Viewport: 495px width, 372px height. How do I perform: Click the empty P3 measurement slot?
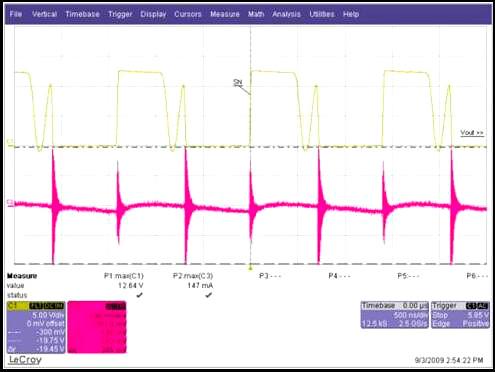[270, 276]
